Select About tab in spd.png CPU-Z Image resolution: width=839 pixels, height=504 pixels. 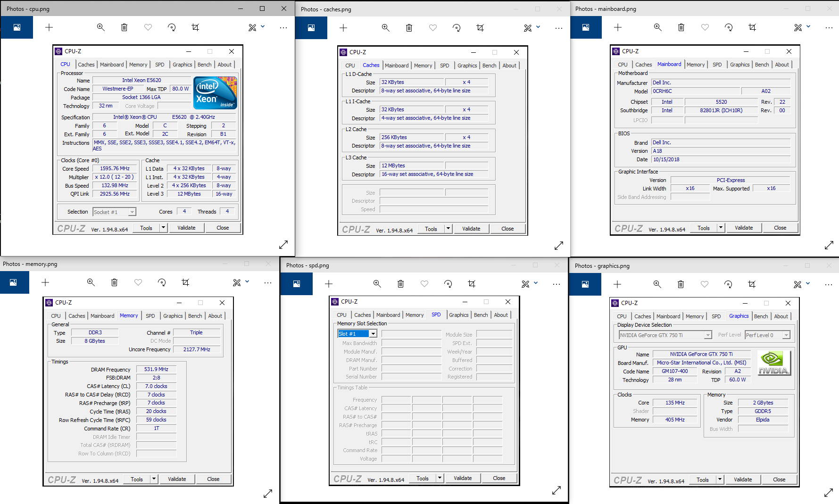[x=501, y=315]
